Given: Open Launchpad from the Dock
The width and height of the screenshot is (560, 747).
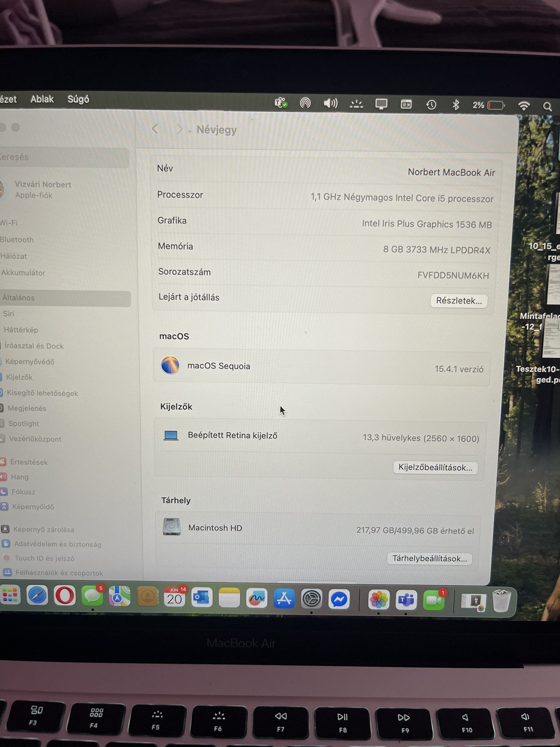Looking at the screenshot, I should (10, 595).
